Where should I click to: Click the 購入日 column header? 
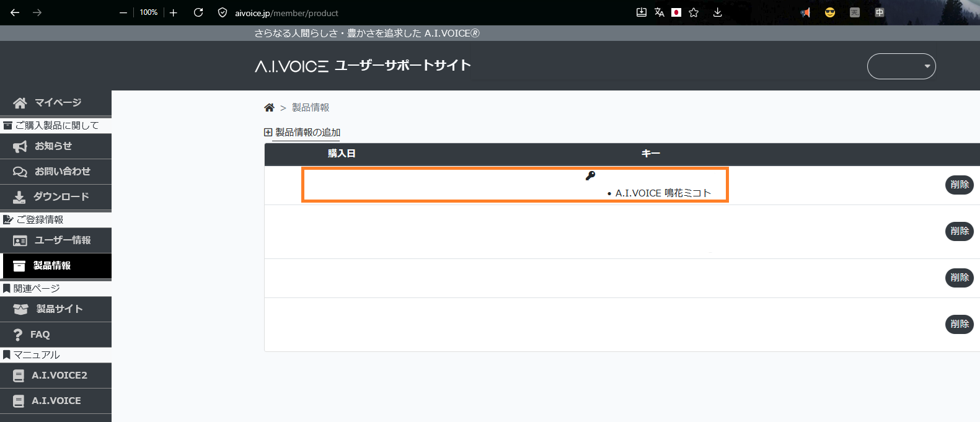(x=342, y=154)
